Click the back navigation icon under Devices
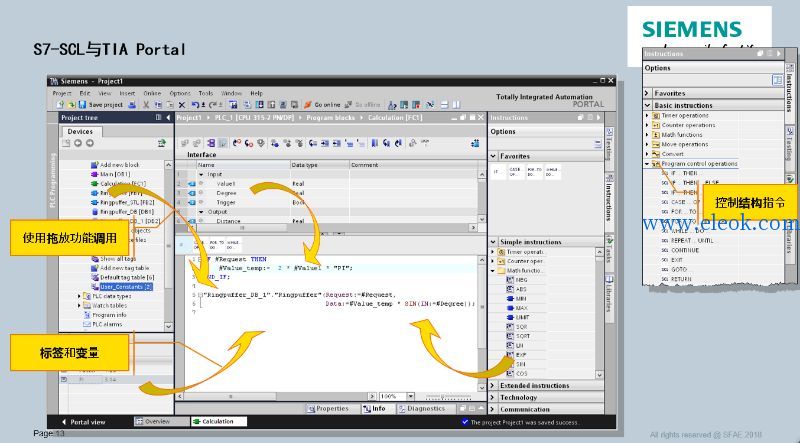 pyautogui.click(x=78, y=143)
